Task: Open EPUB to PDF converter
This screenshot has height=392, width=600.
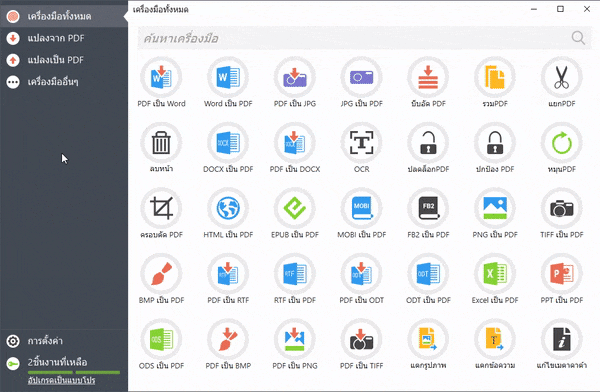Action: point(295,209)
